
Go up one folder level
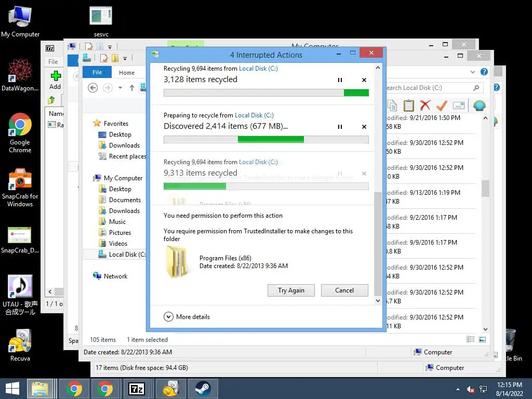(132, 88)
